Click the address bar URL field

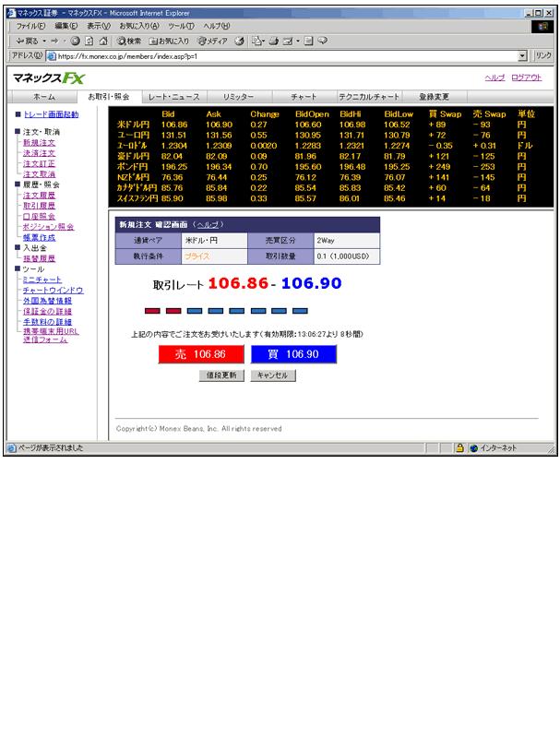287,56
